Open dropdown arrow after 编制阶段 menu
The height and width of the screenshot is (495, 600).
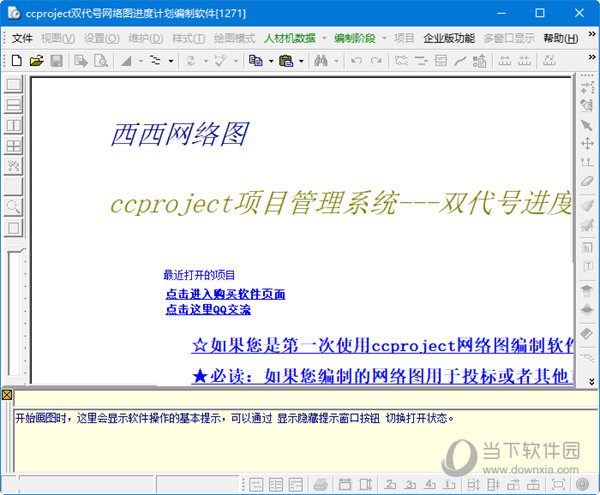tap(384, 38)
